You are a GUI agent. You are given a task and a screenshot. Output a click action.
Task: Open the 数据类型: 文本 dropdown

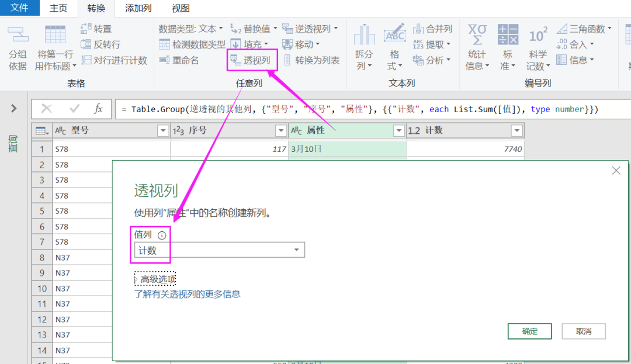(190, 29)
